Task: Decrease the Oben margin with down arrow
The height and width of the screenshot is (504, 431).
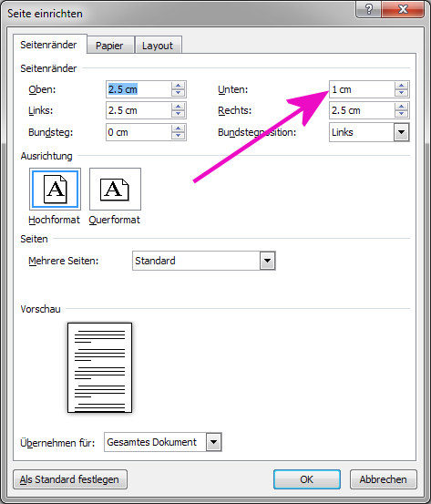Action: [178, 93]
